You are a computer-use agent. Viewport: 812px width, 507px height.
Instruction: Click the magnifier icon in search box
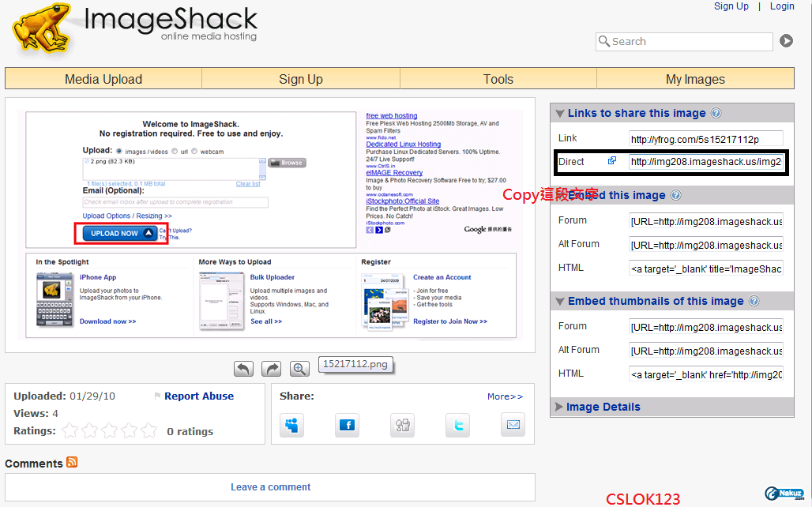pyautogui.click(x=603, y=40)
